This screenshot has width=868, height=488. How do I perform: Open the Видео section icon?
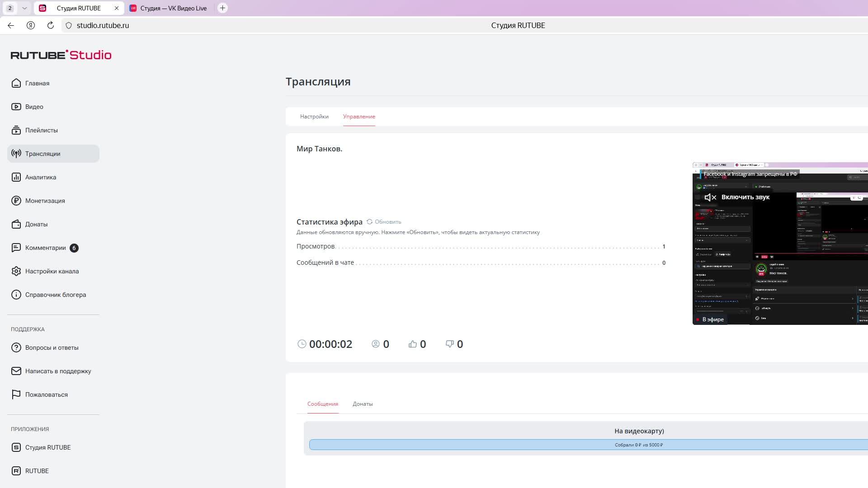[x=16, y=107]
